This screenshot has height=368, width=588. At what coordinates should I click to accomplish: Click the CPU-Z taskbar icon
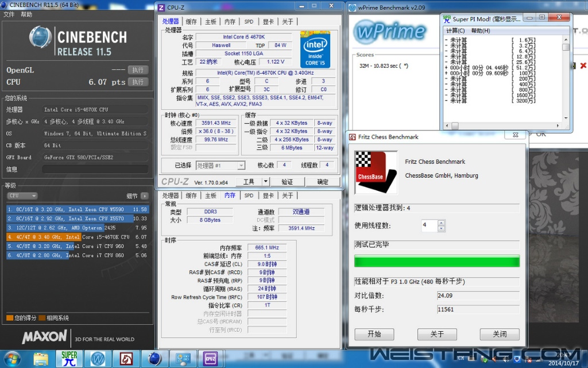tap(211, 358)
